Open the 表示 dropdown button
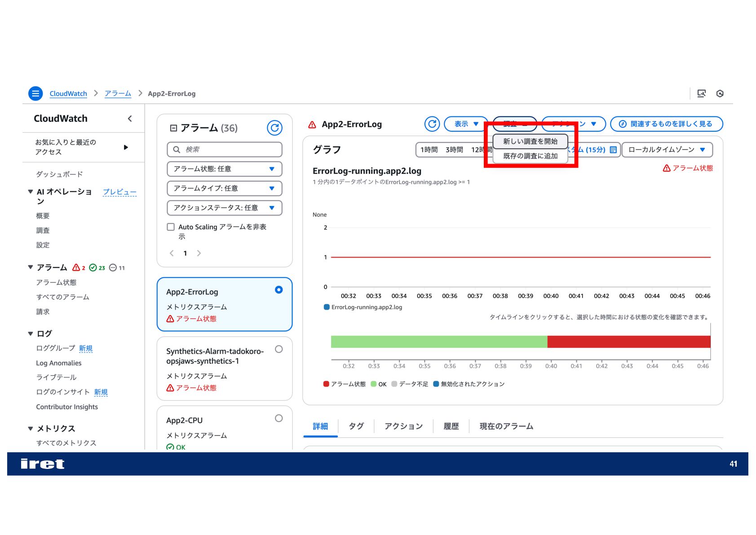 [x=466, y=124]
